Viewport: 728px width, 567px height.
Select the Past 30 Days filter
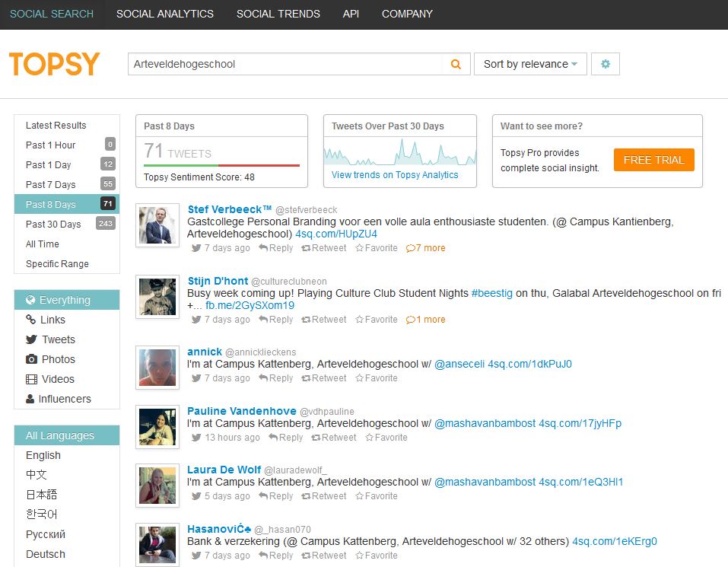tap(67, 224)
